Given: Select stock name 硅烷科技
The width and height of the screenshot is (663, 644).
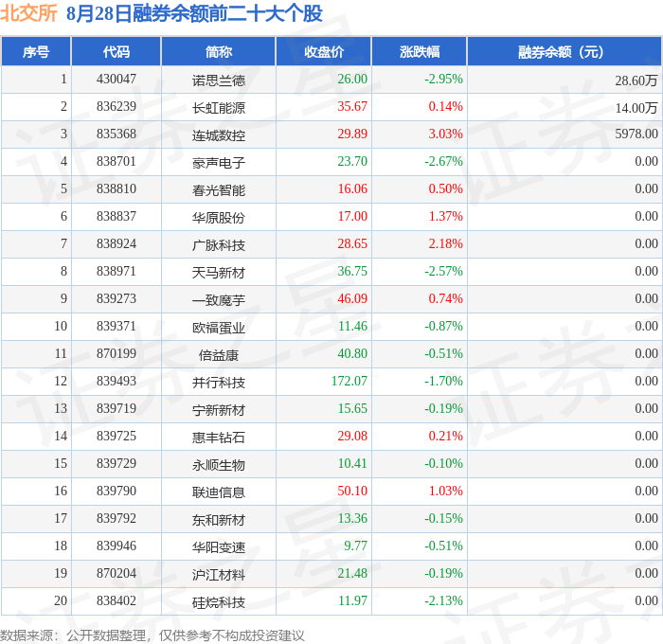Looking at the screenshot, I should point(219,602).
